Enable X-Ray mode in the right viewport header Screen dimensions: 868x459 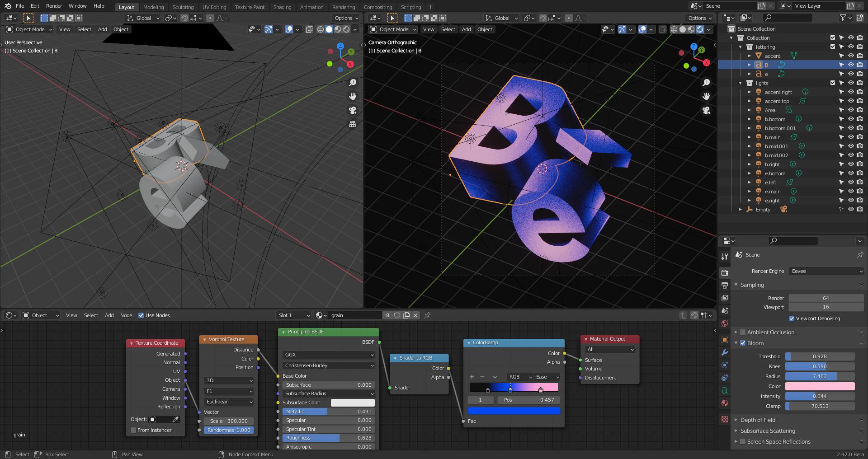663,29
